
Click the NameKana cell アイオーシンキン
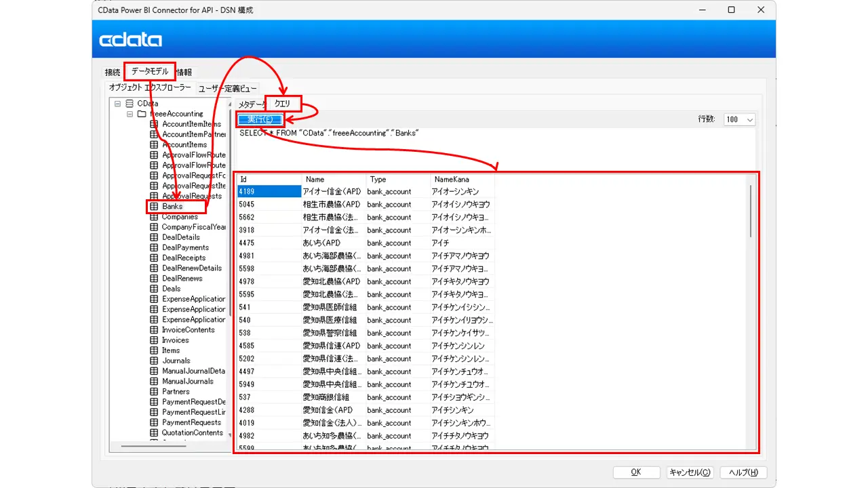click(463, 192)
